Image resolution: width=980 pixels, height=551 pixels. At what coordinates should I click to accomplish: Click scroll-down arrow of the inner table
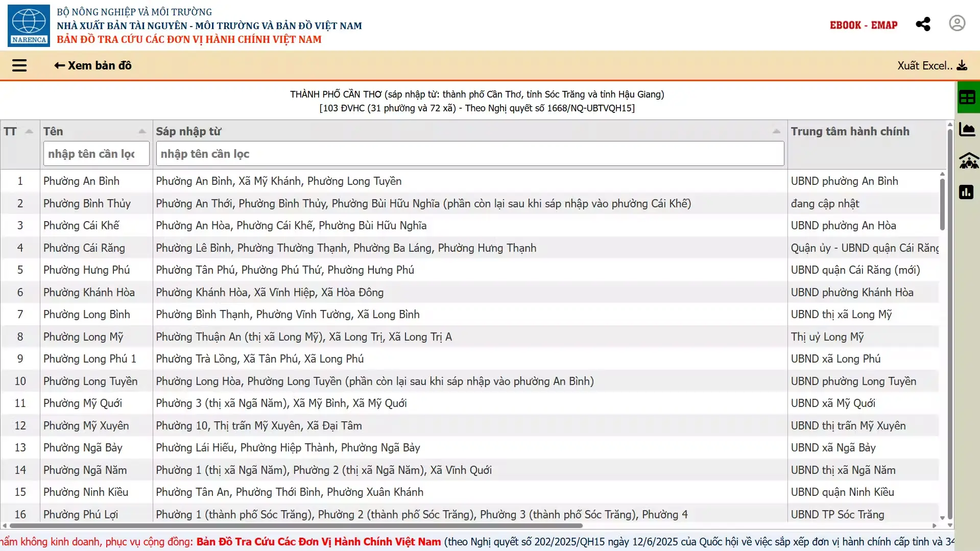pos(942,518)
